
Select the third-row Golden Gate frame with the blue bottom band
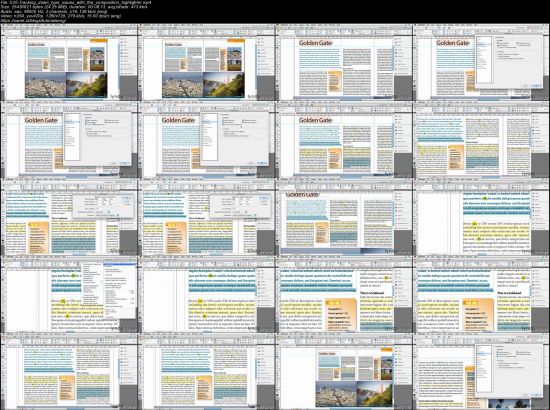(344, 217)
